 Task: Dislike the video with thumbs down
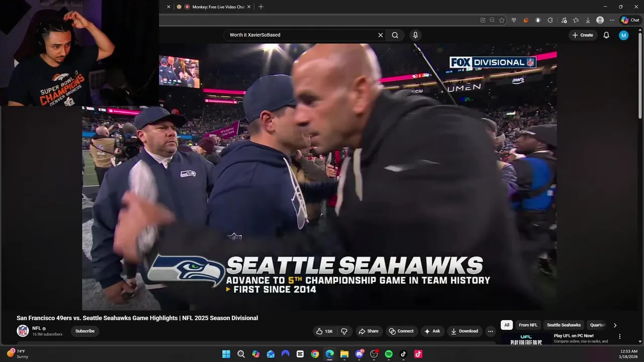point(344,331)
